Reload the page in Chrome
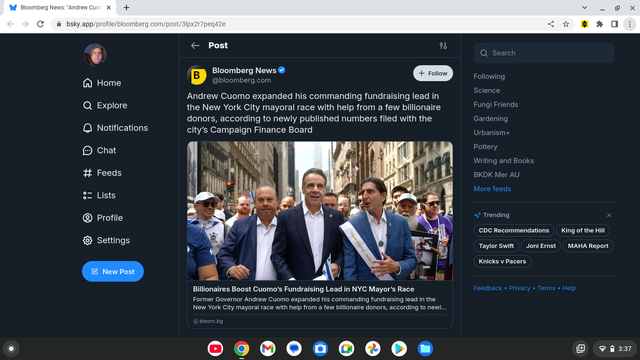Screen dimensions: 640x360 pyautogui.click(x=40, y=24)
